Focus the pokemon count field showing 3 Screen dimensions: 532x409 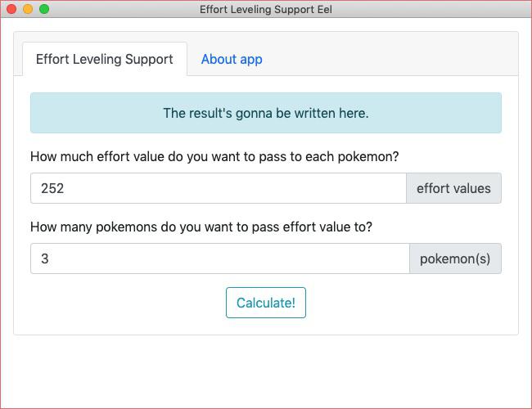click(x=220, y=258)
